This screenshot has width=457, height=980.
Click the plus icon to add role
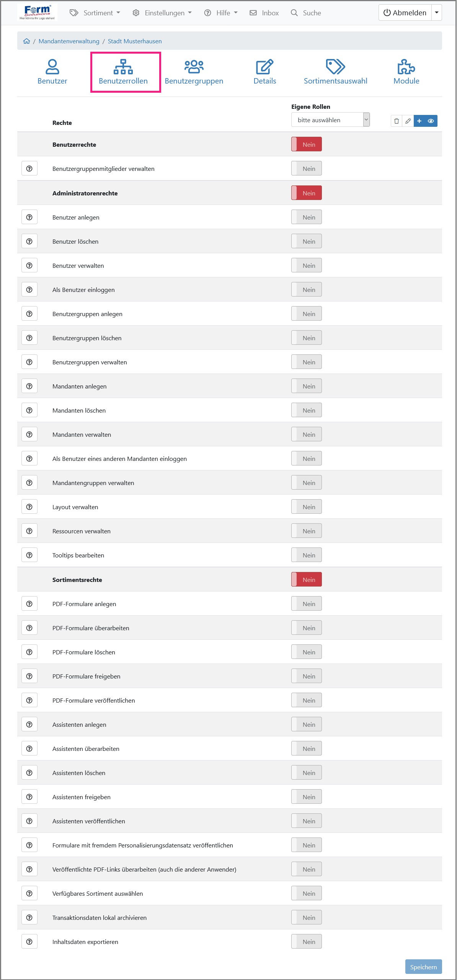pyautogui.click(x=419, y=121)
